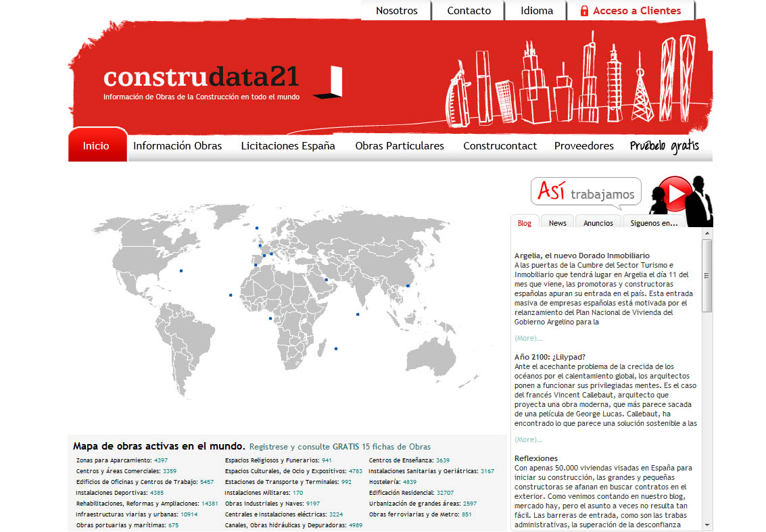Click Urbanización de grandes áreas: 2597
Screen dimensions: 766x532
click(x=423, y=503)
